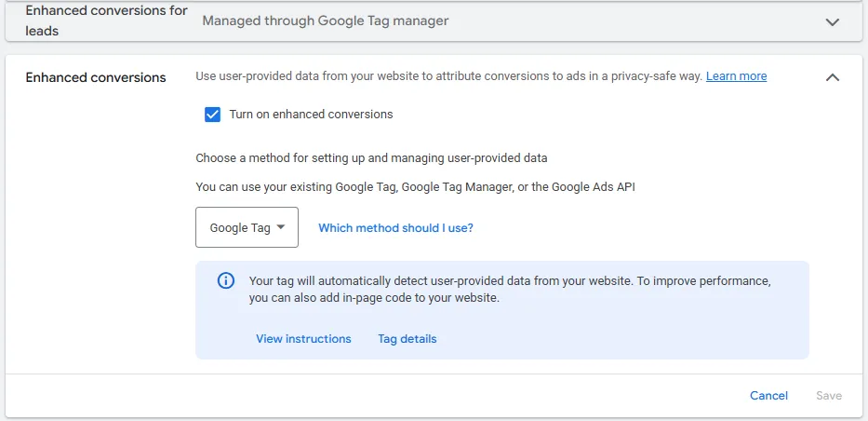Click the Enhanced conversions heading

96,77
